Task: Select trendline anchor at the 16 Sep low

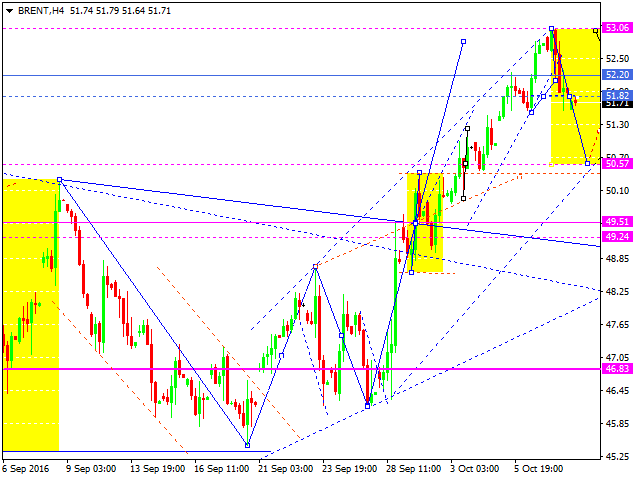Action: coord(247,445)
